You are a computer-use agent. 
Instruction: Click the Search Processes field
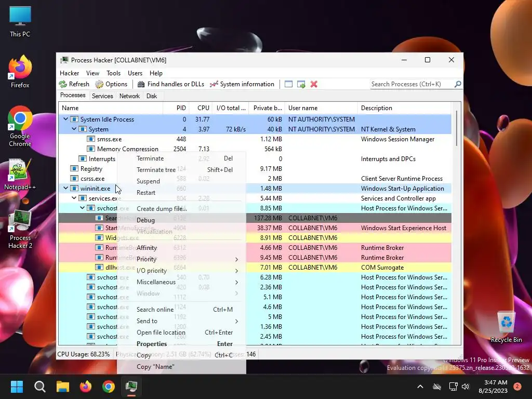(412, 84)
